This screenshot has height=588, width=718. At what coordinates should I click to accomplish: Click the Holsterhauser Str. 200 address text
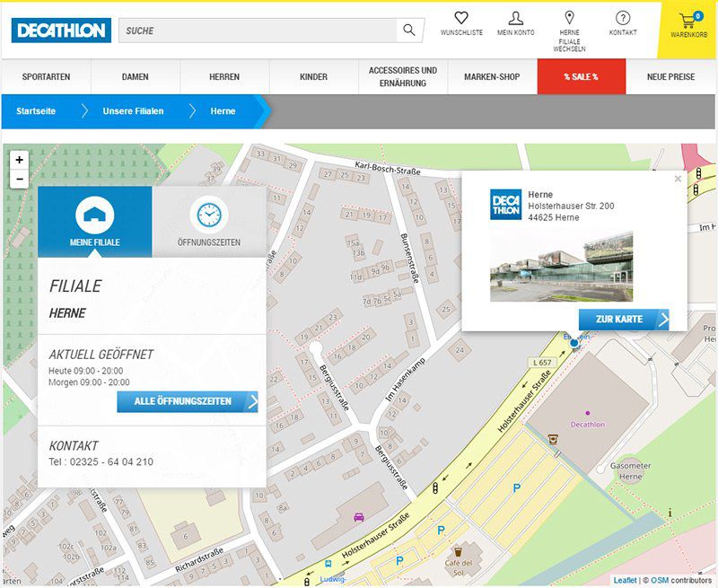tap(571, 206)
